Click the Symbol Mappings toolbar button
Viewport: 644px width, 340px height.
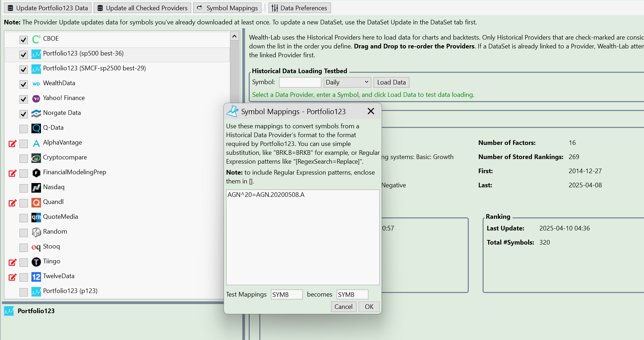pos(228,8)
